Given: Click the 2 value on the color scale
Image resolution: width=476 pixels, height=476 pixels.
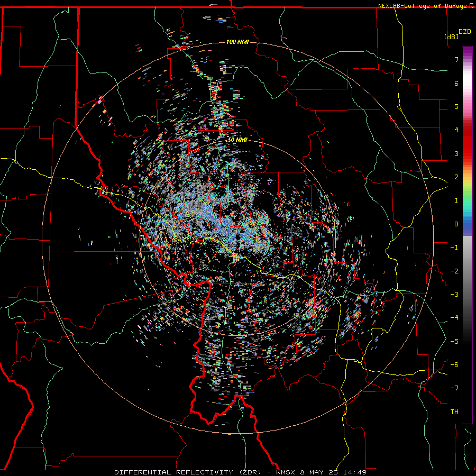Looking at the screenshot, I should coord(456,177).
